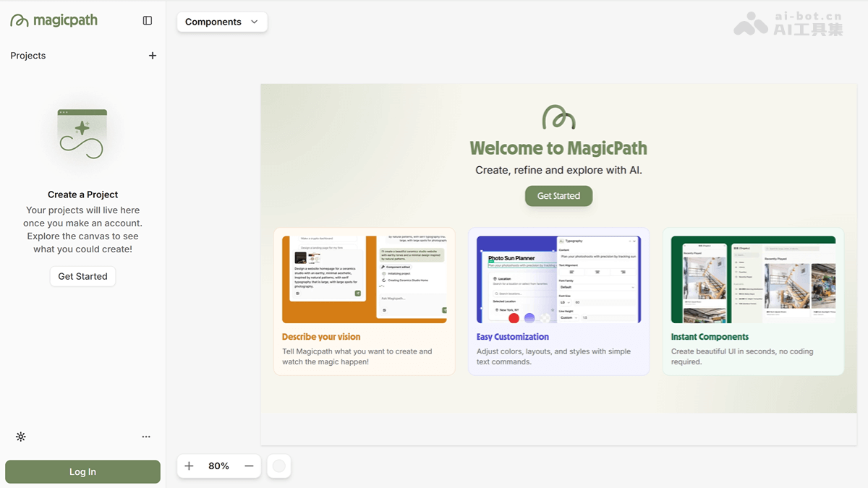Open the Describe your vision card
The height and width of the screenshot is (488, 868).
point(364,301)
